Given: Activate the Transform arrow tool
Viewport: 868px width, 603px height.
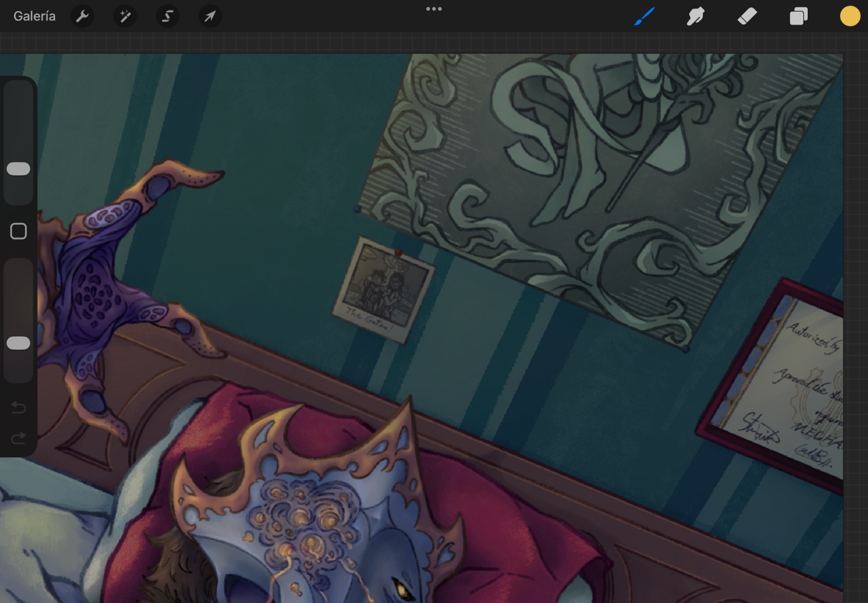Looking at the screenshot, I should click(x=210, y=16).
